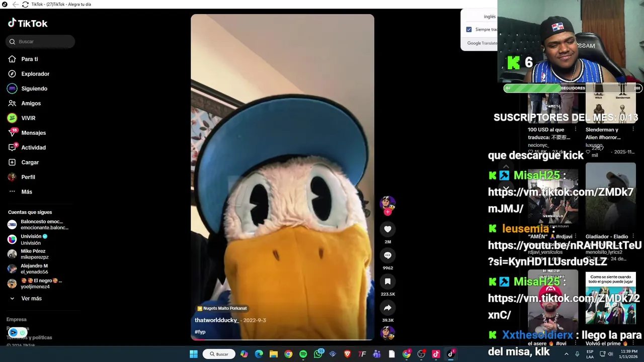Click the Windows taskbar Buscar box

pyautogui.click(x=219, y=354)
